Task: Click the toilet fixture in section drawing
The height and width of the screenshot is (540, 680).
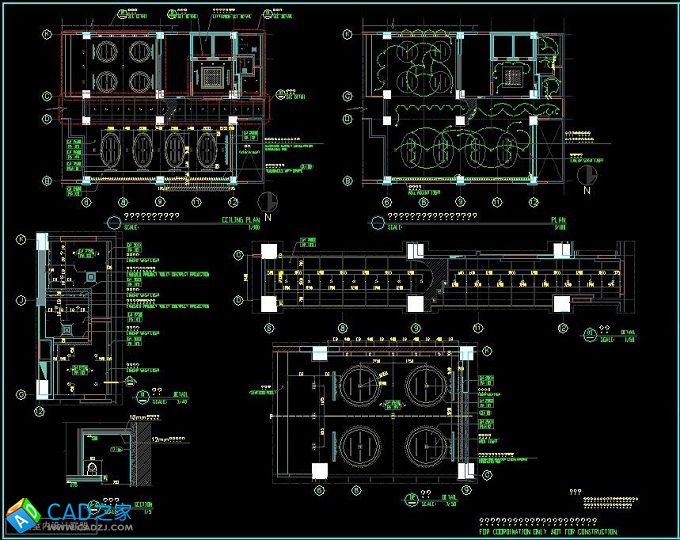Action: [x=93, y=465]
